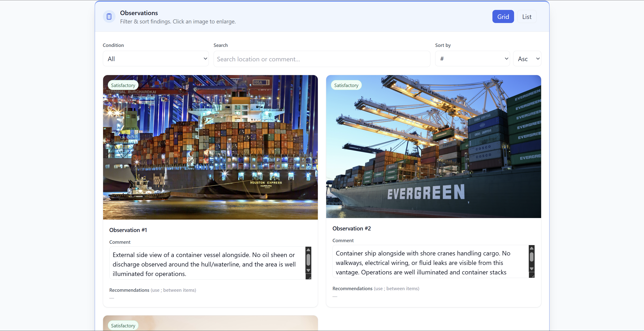The image size is (644, 331).
Task: Click the Satisfactory badge on Observation #2
Action: (346, 85)
